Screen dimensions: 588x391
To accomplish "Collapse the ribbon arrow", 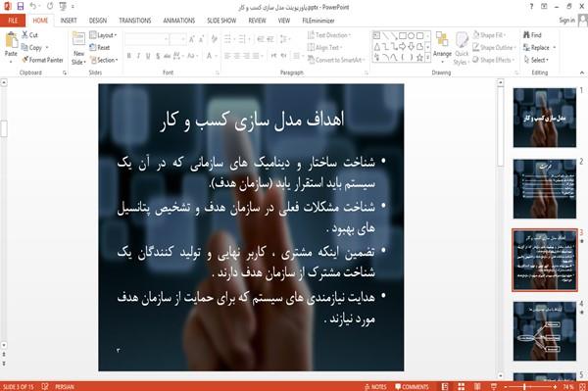I will (x=582, y=73).
